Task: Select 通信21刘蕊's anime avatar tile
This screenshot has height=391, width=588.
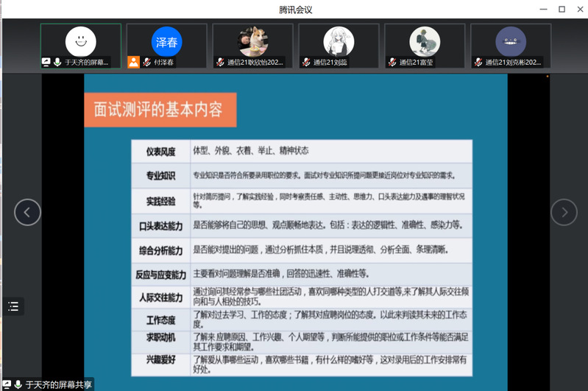Action: click(339, 40)
